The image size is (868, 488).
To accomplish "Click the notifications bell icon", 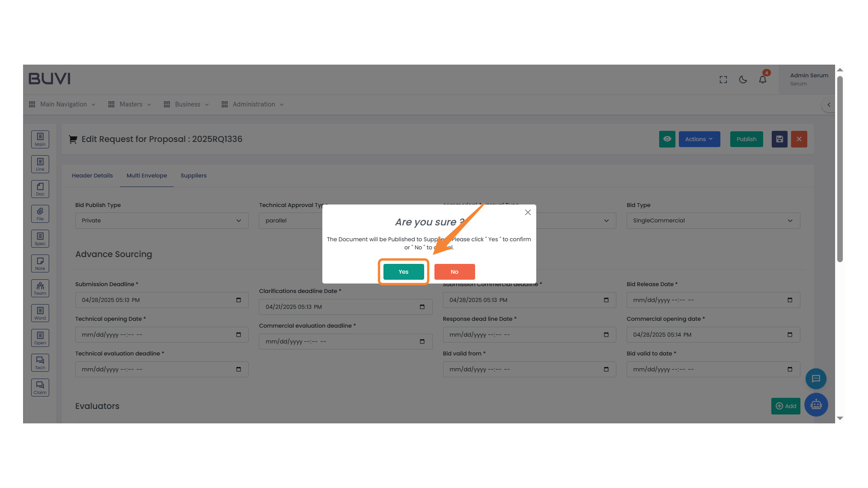I will (762, 80).
